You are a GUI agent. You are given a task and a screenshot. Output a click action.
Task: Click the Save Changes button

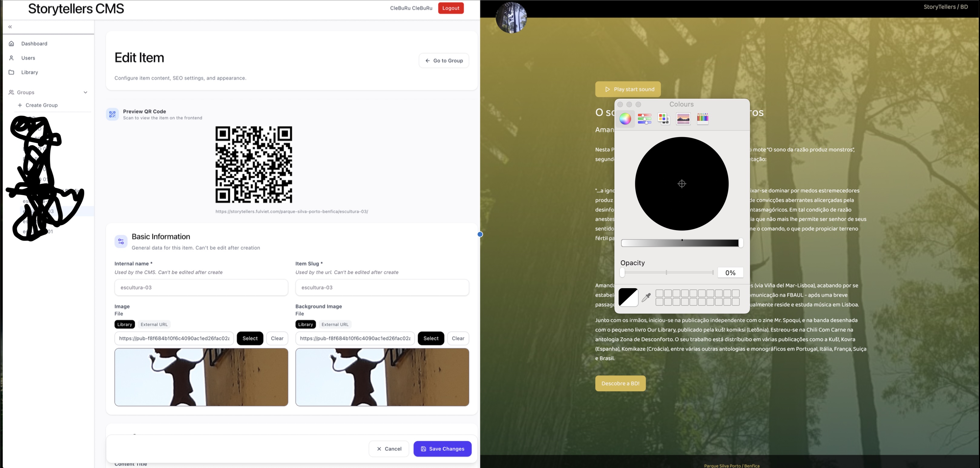click(442, 449)
